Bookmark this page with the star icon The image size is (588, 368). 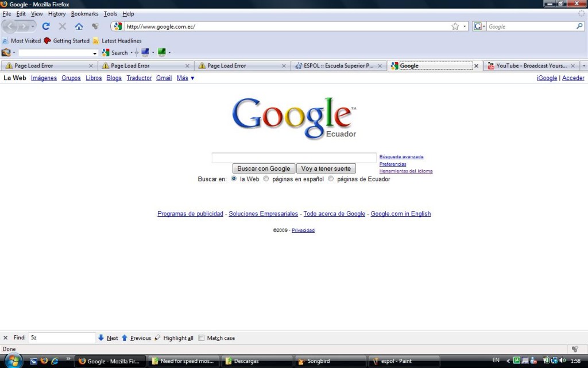pos(455,26)
